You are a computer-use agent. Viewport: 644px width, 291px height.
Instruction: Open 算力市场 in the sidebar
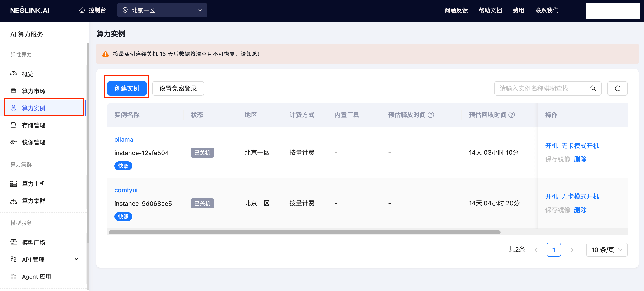tap(33, 91)
